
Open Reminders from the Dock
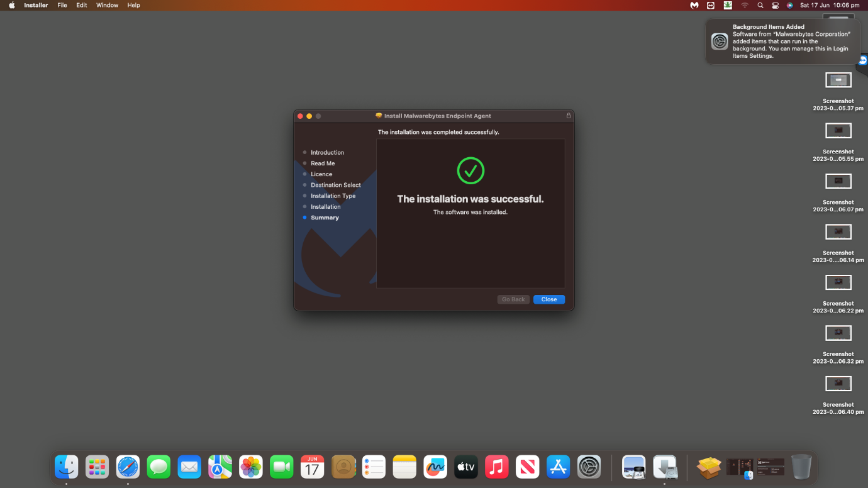click(374, 467)
